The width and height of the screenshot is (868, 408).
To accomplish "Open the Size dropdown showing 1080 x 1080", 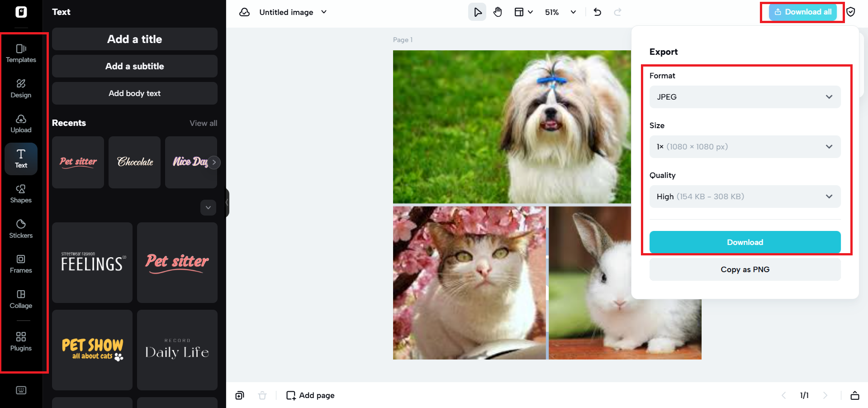I will 744,146.
